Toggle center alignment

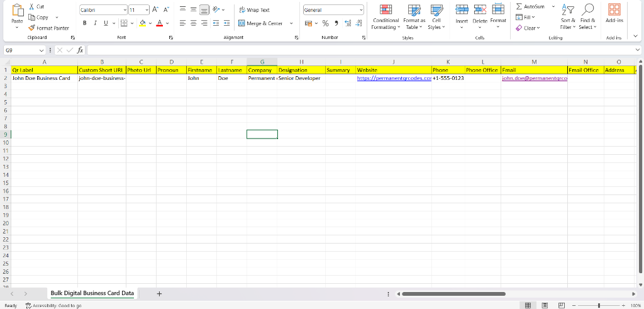coord(194,23)
